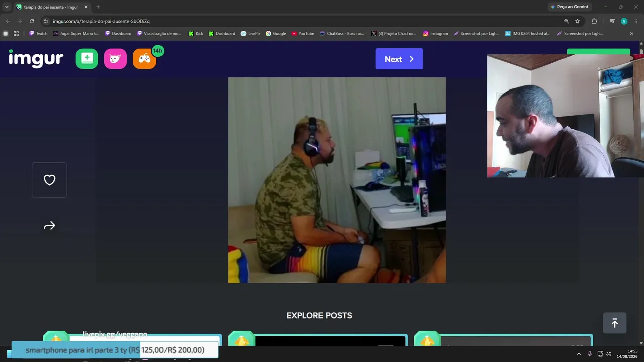This screenshot has width=644, height=362.
Task: Show hidden system tray icons
Action: click(579, 354)
